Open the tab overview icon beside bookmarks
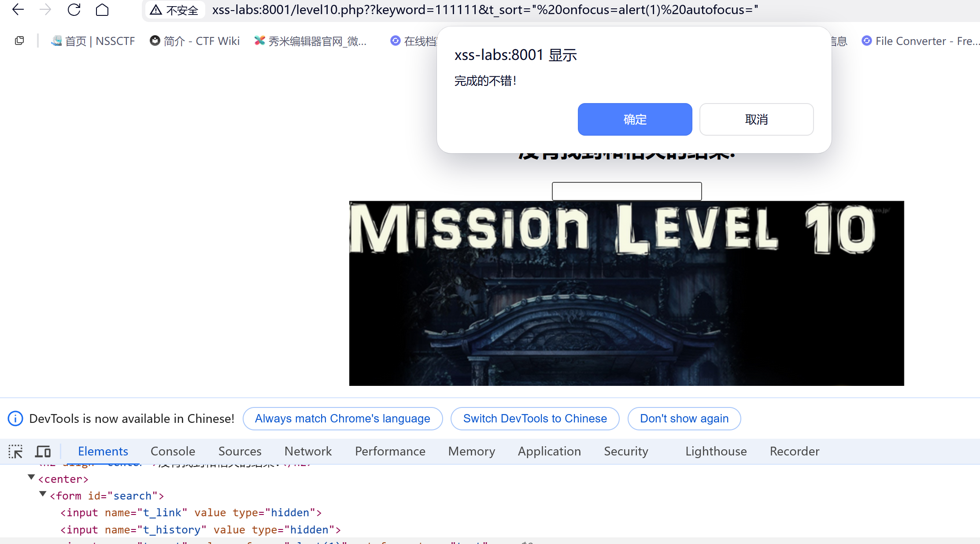Viewport: 980px width, 544px height. click(19, 41)
